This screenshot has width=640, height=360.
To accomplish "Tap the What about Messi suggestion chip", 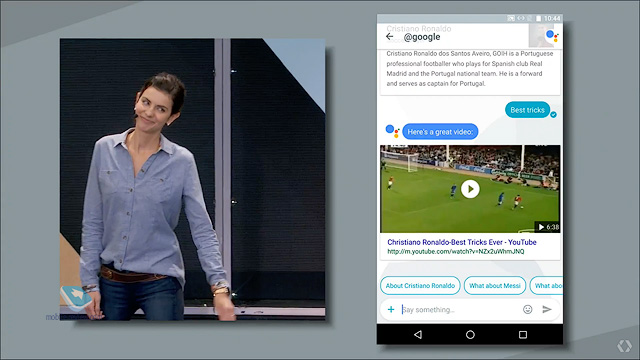I will (x=495, y=285).
